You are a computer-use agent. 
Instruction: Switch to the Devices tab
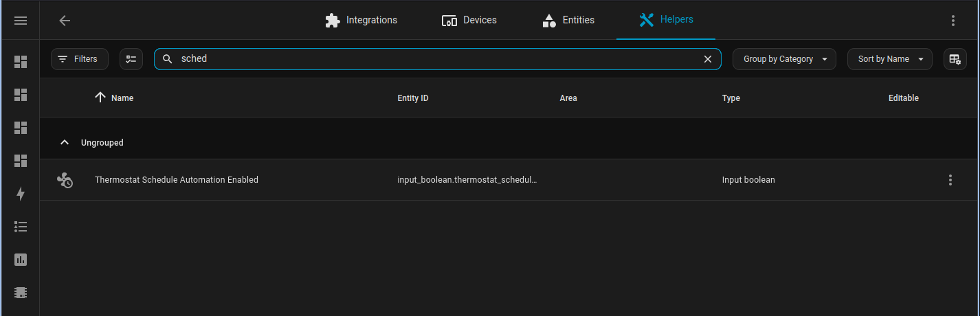[x=469, y=20]
